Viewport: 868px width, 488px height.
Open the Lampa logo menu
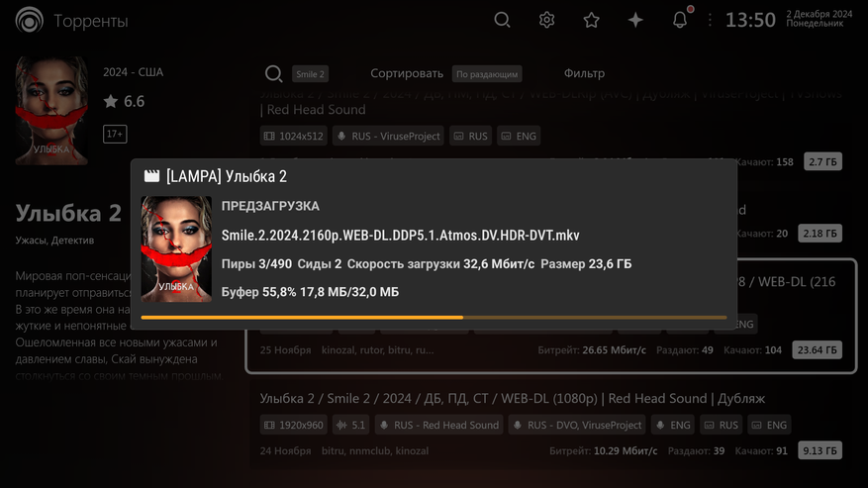click(29, 20)
